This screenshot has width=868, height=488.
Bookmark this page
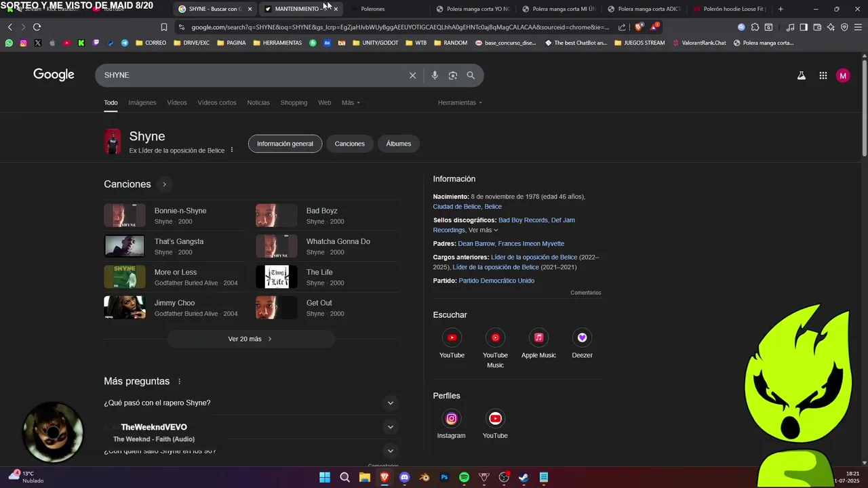click(x=163, y=27)
